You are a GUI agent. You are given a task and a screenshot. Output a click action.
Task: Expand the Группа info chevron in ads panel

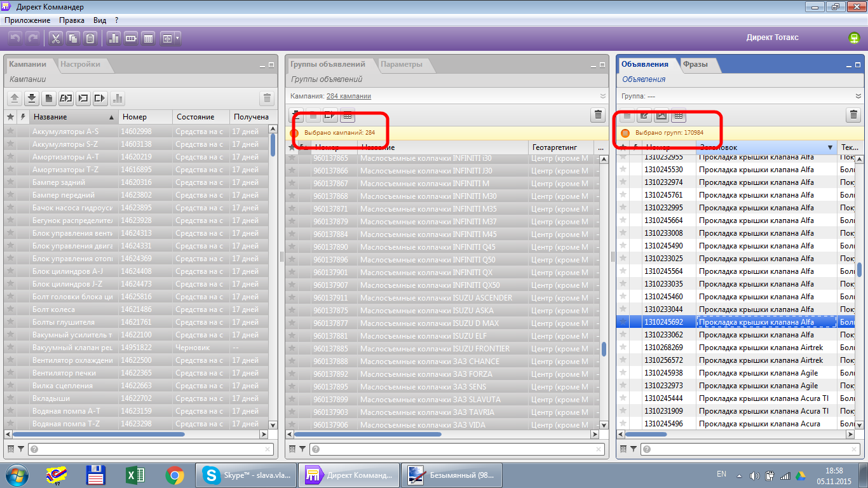[859, 96]
